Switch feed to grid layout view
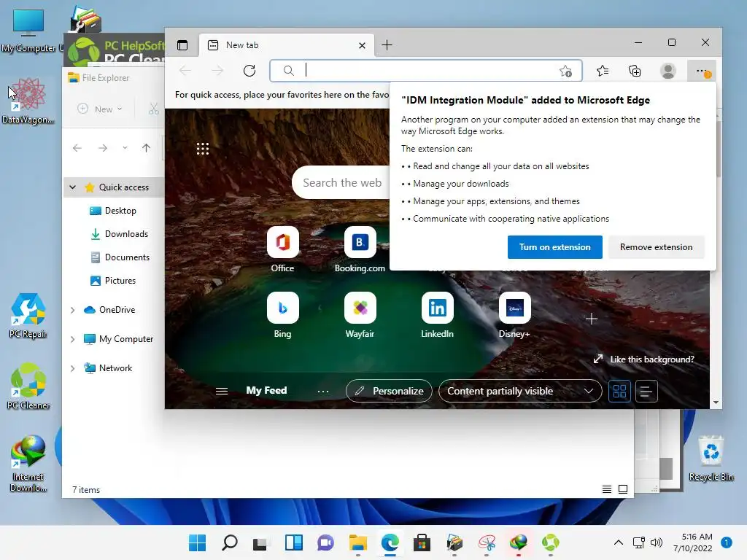The image size is (747, 560). click(619, 391)
